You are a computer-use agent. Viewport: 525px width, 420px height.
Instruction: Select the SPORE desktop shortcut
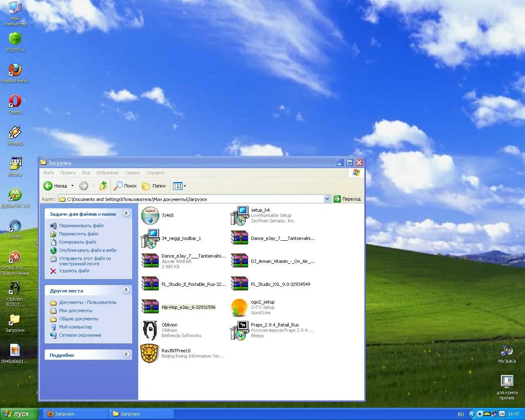(x=15, y=229)
